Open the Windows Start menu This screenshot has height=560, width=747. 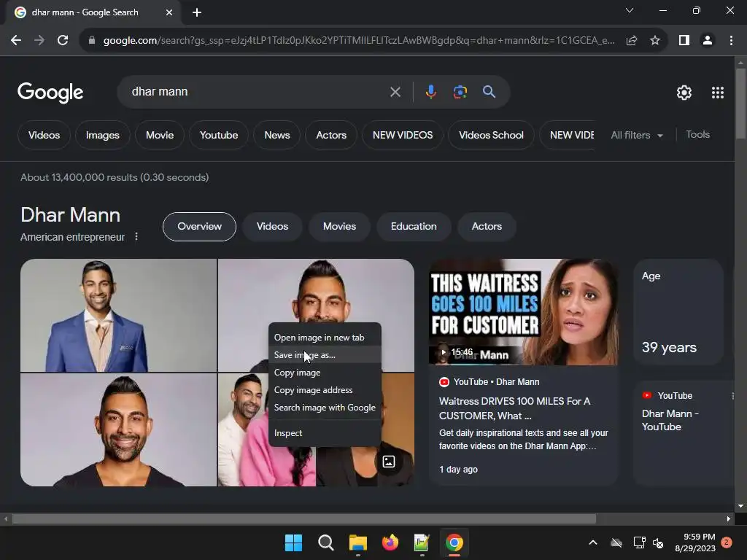coord(293,542)
